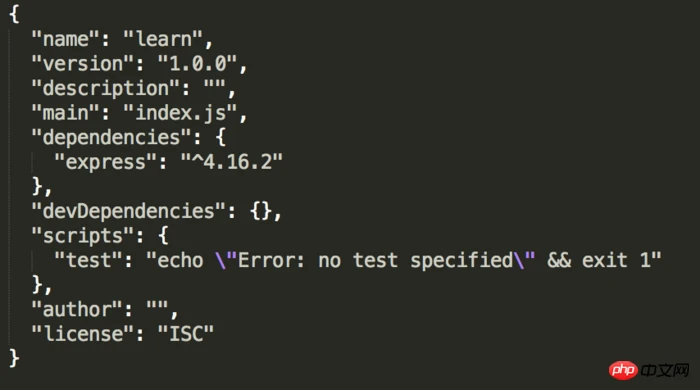Click the "1.0.0" version string

[x=197, y=64]
